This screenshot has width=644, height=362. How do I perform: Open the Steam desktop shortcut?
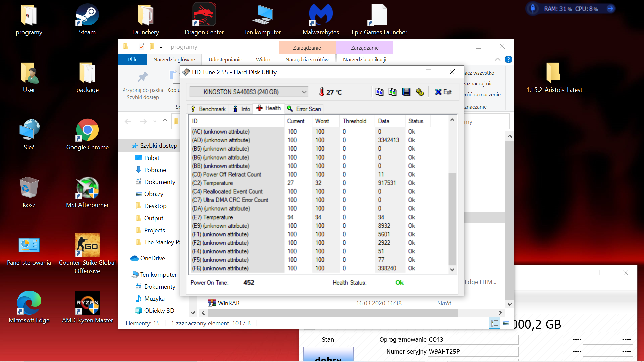point(87,19)
